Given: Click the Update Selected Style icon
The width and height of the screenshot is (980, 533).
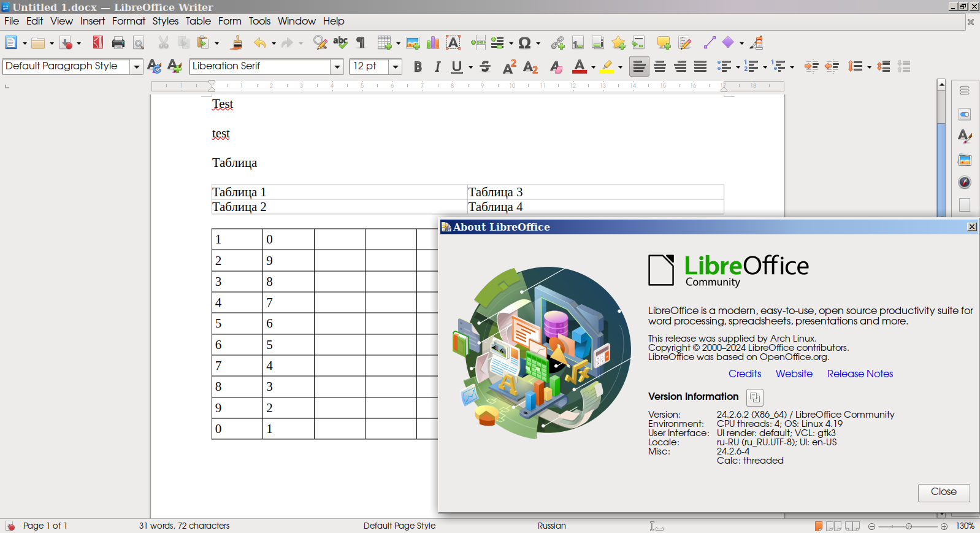Looking at the screenshot, I should [x=155, y=66].
